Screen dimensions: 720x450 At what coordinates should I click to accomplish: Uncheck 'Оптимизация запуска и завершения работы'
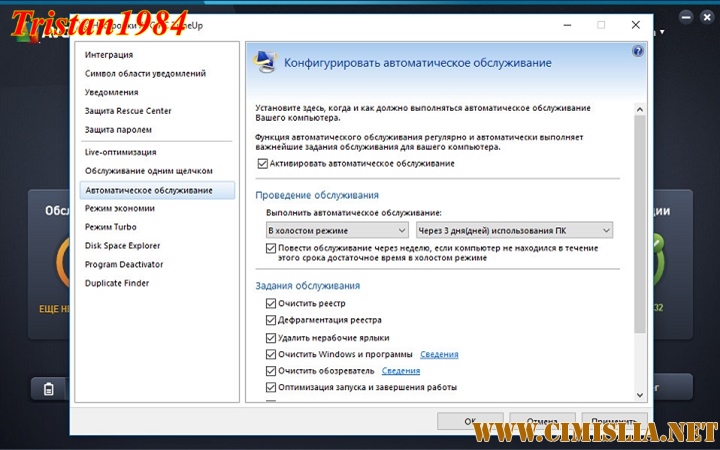(270, 387)
